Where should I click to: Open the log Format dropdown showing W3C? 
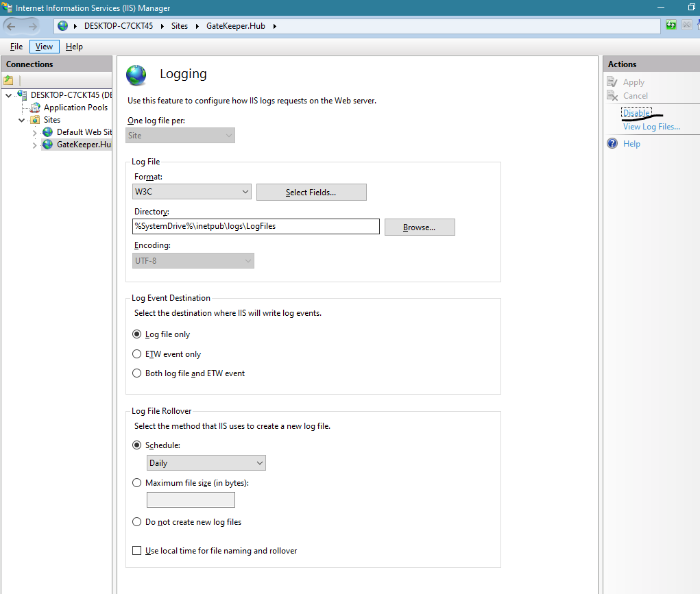(x=192, y=192)
